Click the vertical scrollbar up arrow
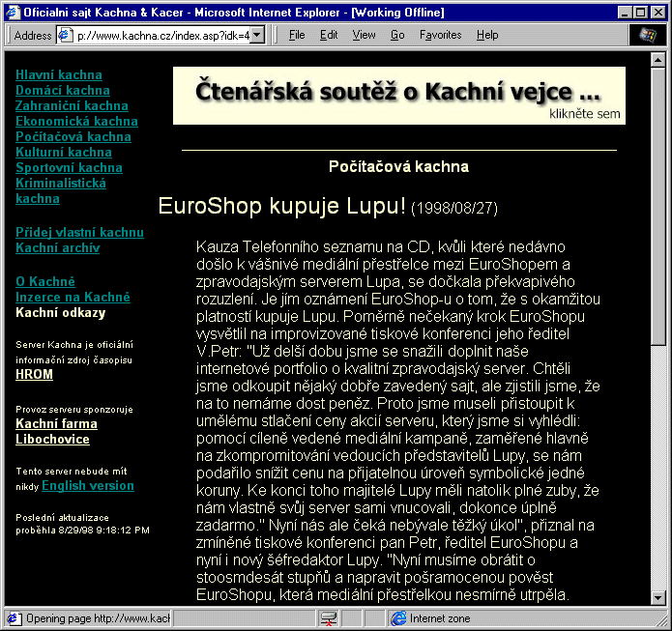672x631 pixels. pyautogui.click(x=657, y=60)
